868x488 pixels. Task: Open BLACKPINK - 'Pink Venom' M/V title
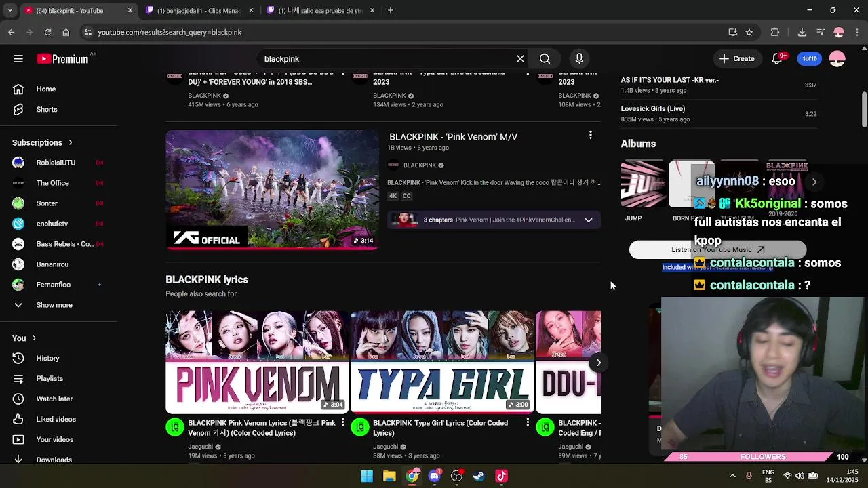coord(453,137)
